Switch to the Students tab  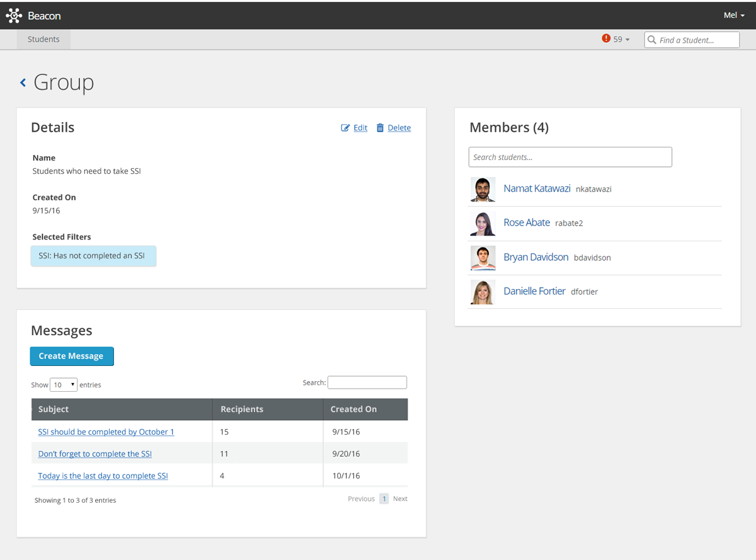pos(43,39)
